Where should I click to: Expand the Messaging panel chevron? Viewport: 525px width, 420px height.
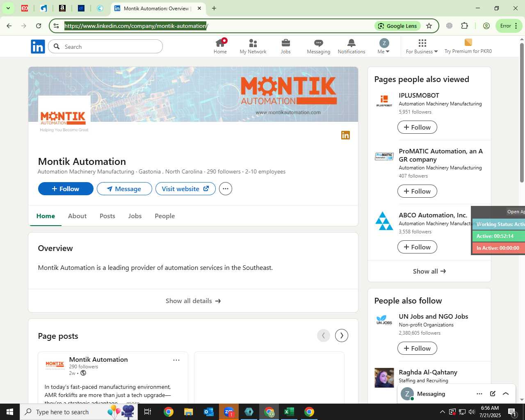(506, 394)
